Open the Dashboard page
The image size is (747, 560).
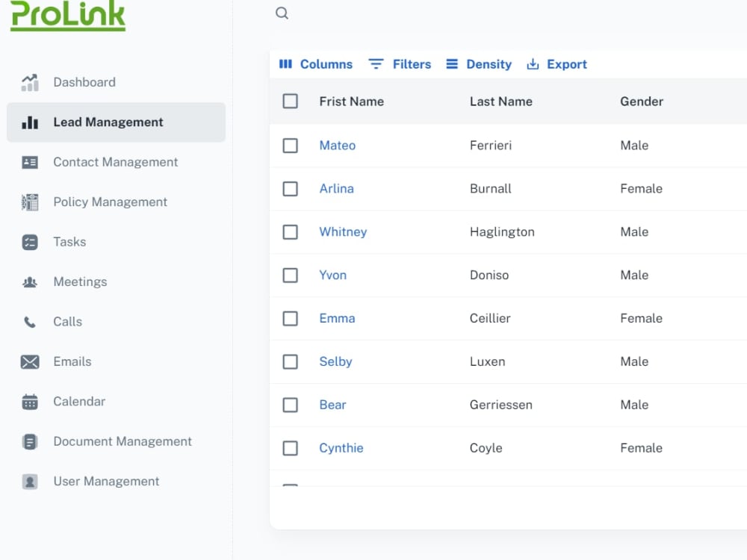(84, 82)
